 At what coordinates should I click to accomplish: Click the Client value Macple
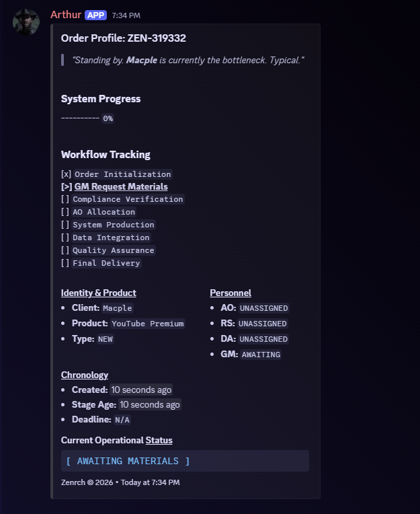point(117,308)
